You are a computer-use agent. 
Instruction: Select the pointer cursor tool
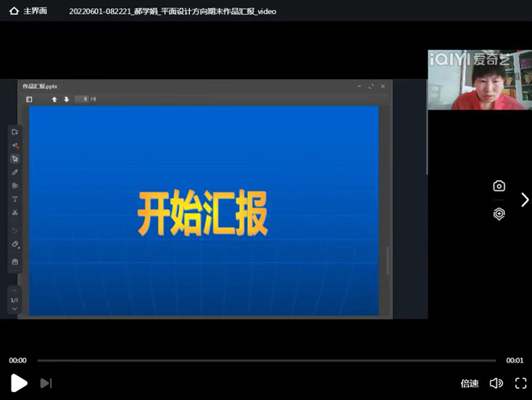pos(15,158)
